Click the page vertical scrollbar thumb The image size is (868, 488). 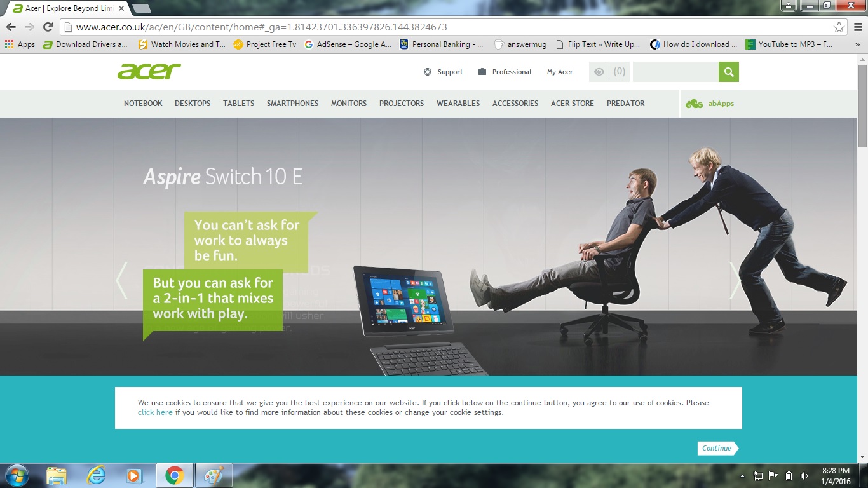click(862, 106)
